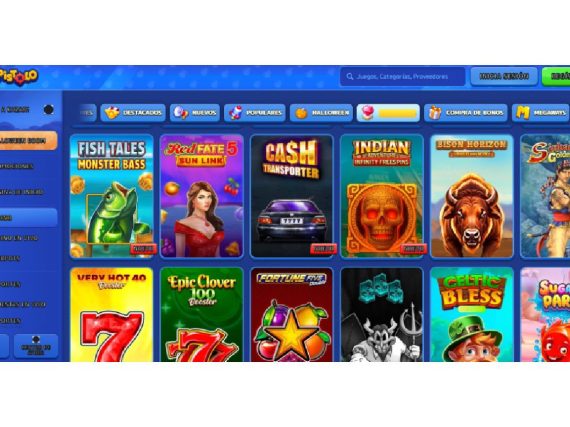Open the Bison Horizon game

tap(471, 196)
